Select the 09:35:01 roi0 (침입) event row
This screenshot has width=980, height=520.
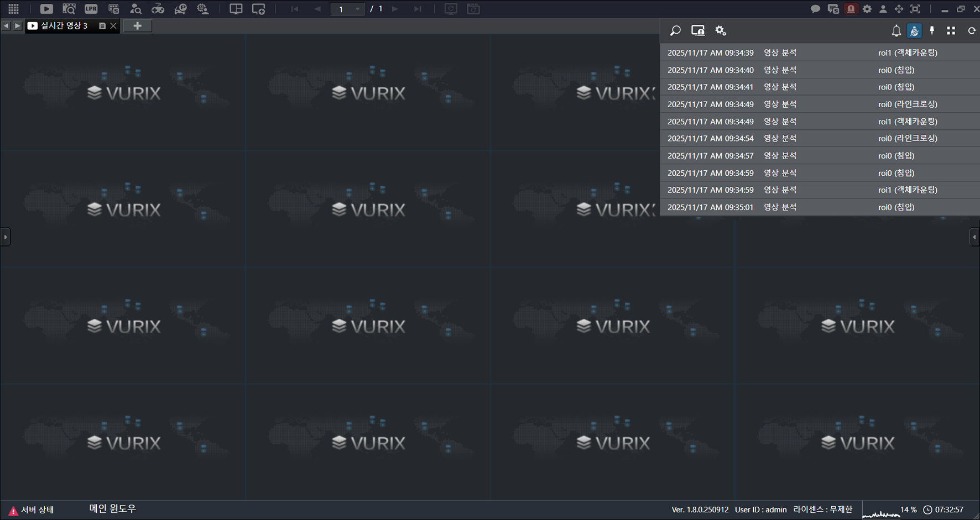(x=820, y=207)
